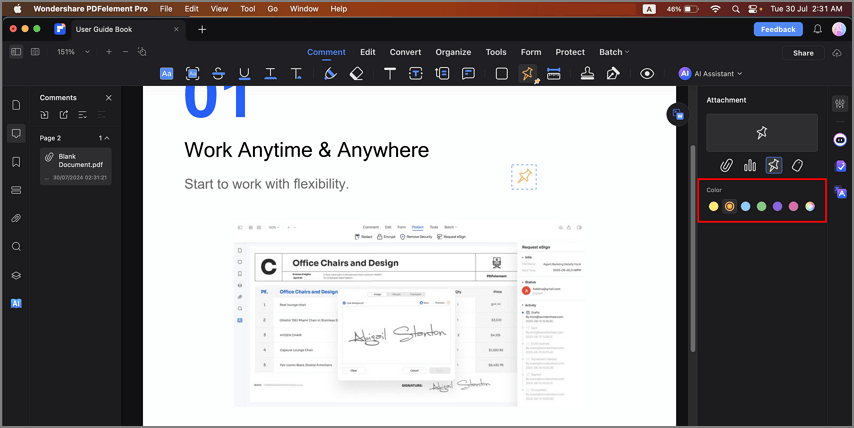Open the Translate icon in right sidebar

point(840,192)
